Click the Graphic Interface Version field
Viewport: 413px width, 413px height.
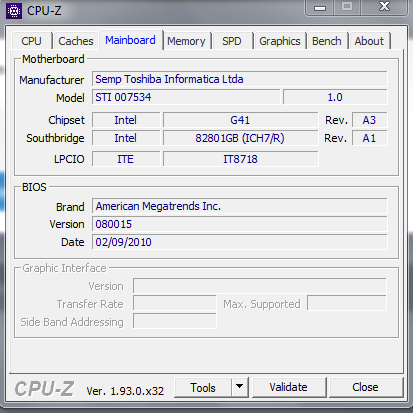[260, 286]
